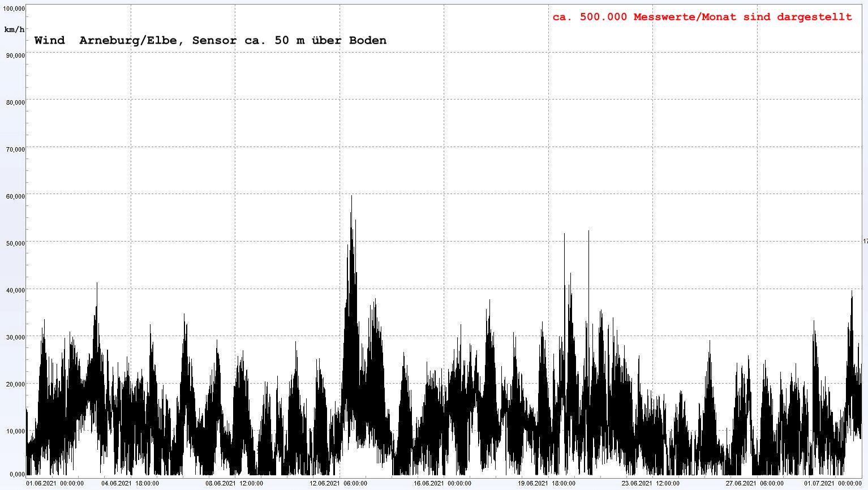Select the 23.06.2021 12:00:00 time label
This screenshot has width=868, height=490.
tap(651, 483)
